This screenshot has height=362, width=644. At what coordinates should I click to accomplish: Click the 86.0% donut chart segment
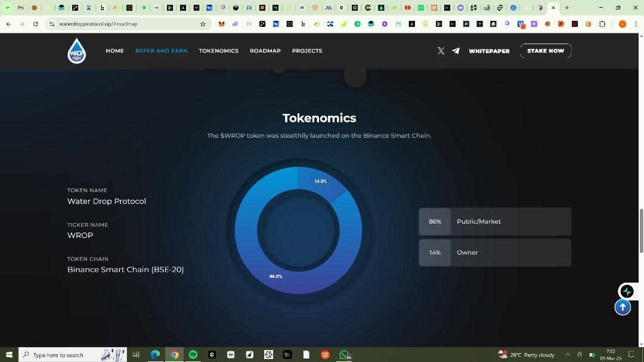[276, 277]
